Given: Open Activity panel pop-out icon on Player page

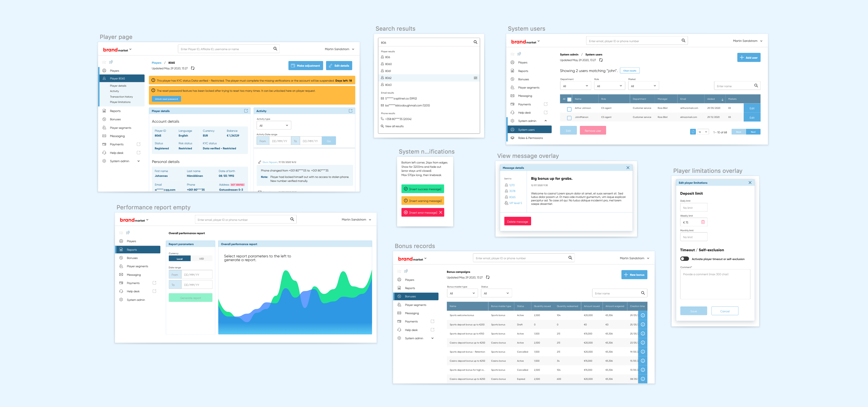Looking at the screenshot, I should tap(351, 111).
